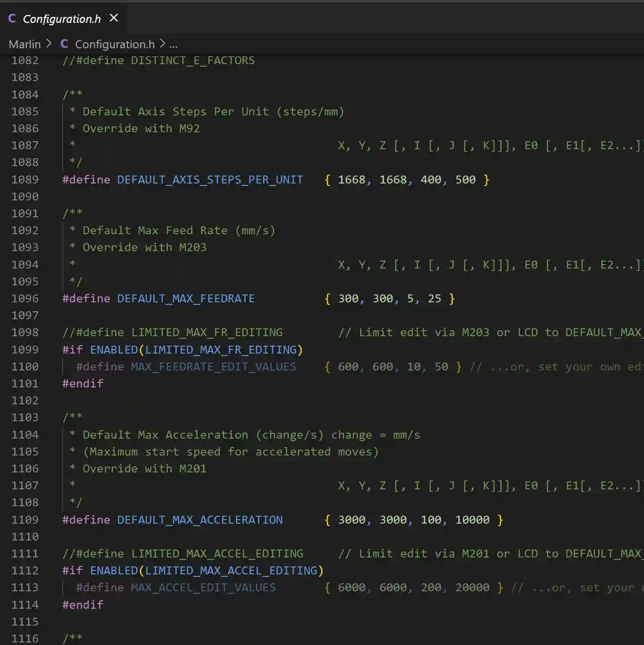Place cursor on DEFAULT_AXIS_STEPS_PER_UNIT macro name
Viewport: 644px width, 645px height.
tap(210, 180)
